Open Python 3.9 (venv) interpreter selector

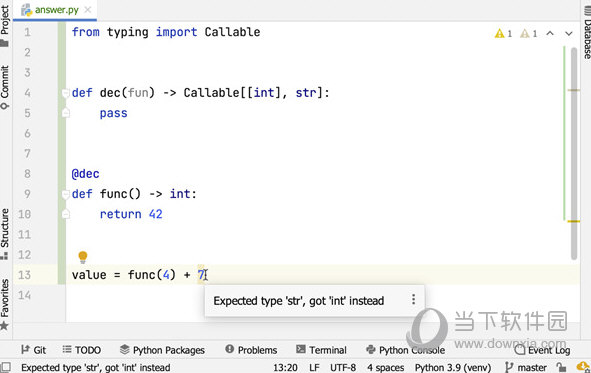click(x=453, y=367)
